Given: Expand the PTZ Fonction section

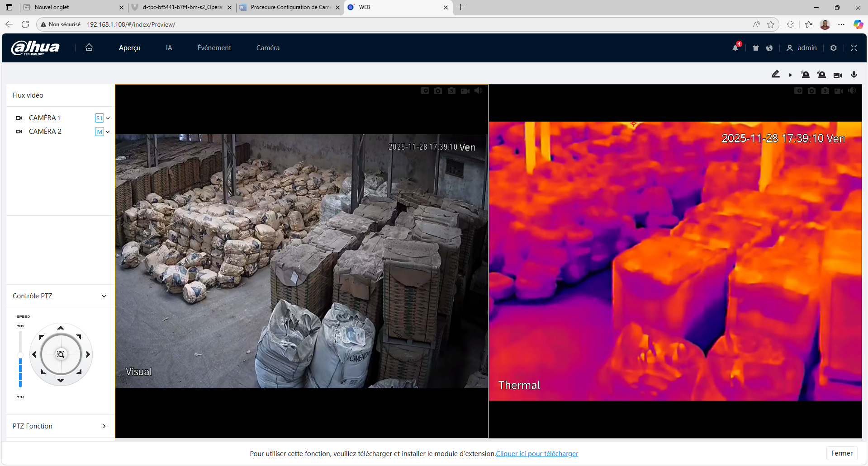Looking at the screenshot, I should [104, 426].
